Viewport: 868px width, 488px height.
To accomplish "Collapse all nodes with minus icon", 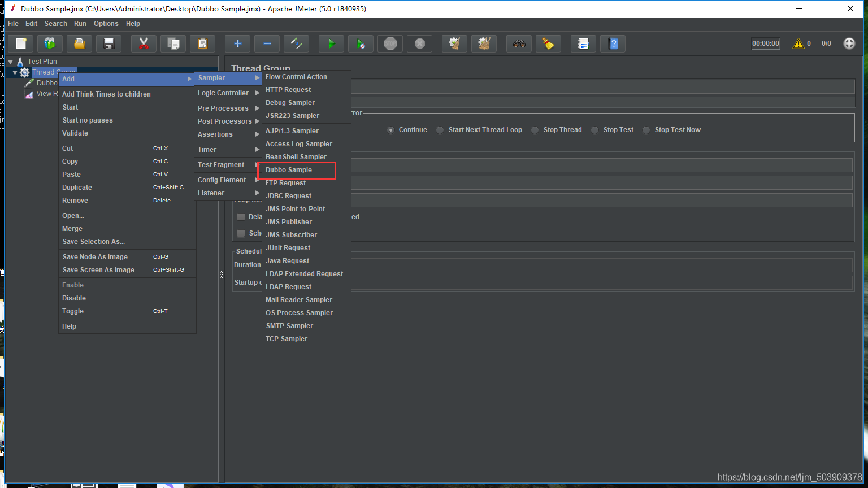I will coord(267,43).
